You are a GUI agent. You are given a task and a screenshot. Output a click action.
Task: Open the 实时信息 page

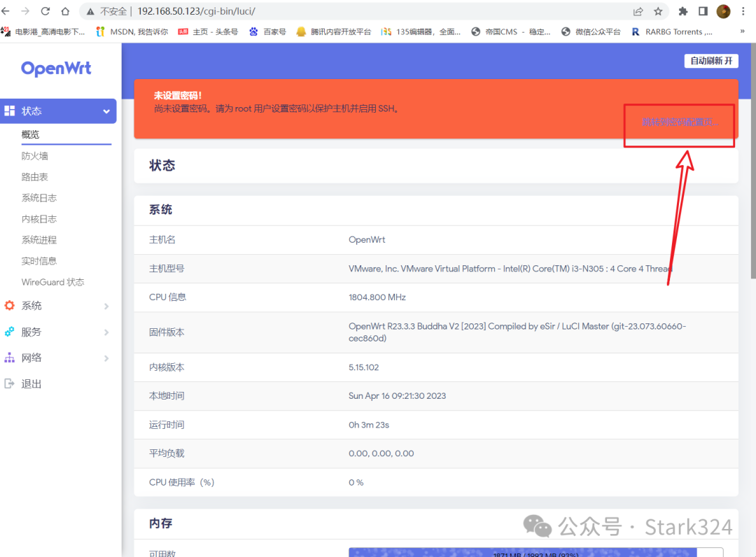(x=39, y=261)
